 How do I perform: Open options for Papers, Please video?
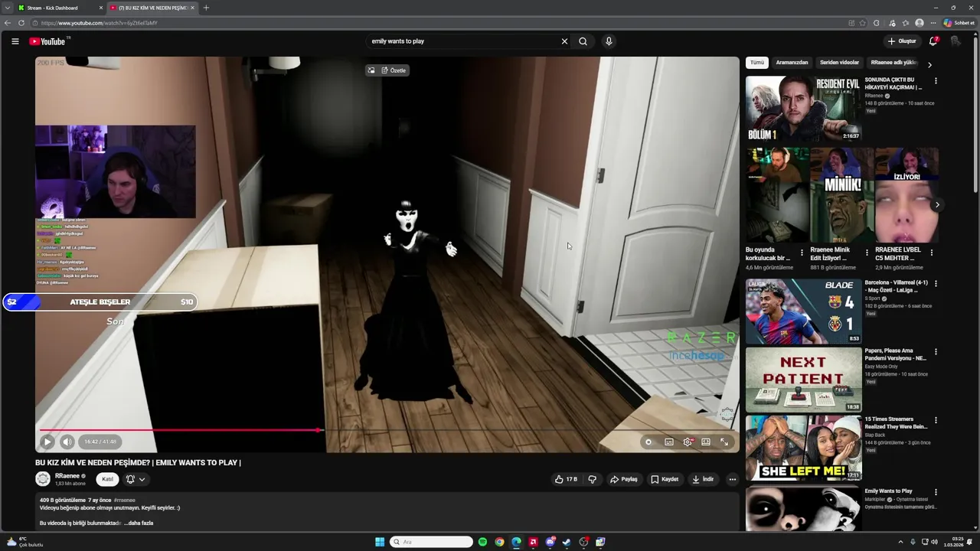pyautogui.click(x=936, y=352)
